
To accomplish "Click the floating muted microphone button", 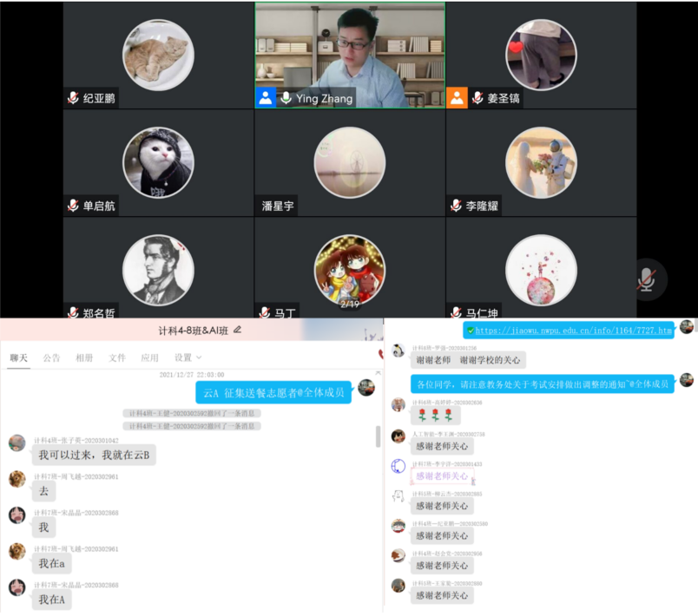I will pyautogui.click(x=645, y=279).
